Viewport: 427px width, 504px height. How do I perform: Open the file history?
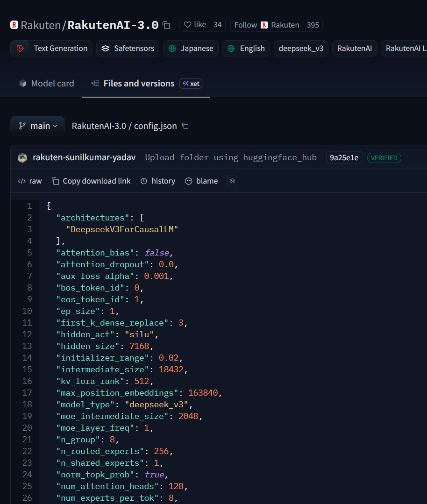(x=158, y=181)
